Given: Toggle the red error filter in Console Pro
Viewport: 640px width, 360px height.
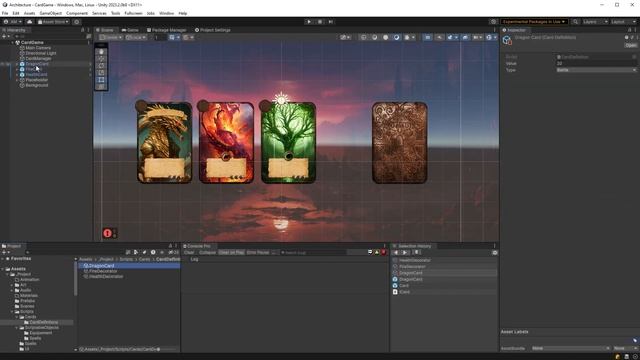Looking at the screenshot, I should click(384, 253).
